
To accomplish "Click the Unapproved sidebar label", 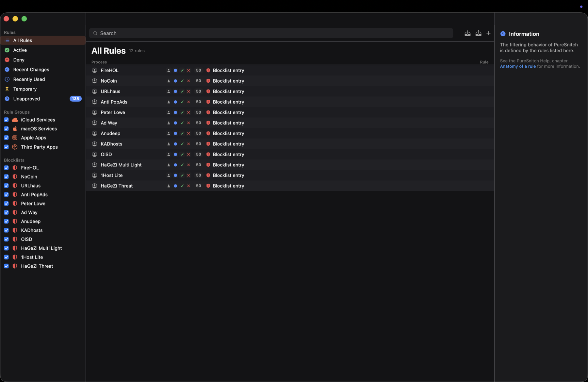I will [26, 99].
